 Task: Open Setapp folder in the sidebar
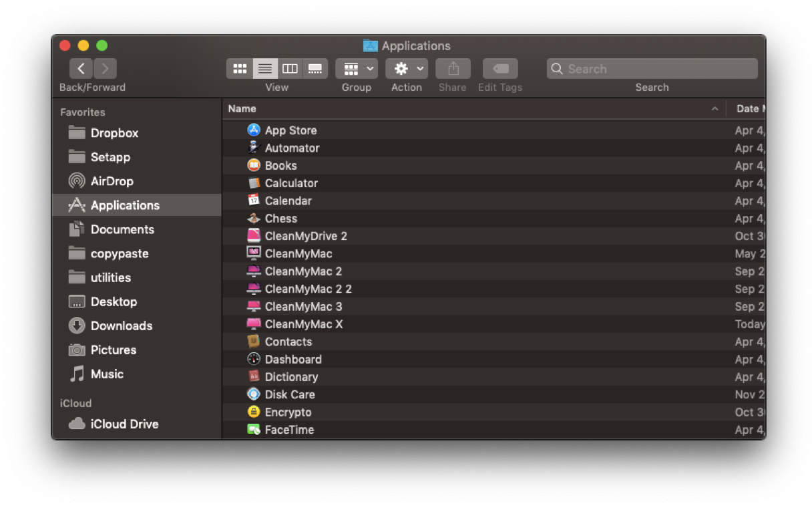pos(136,157)
